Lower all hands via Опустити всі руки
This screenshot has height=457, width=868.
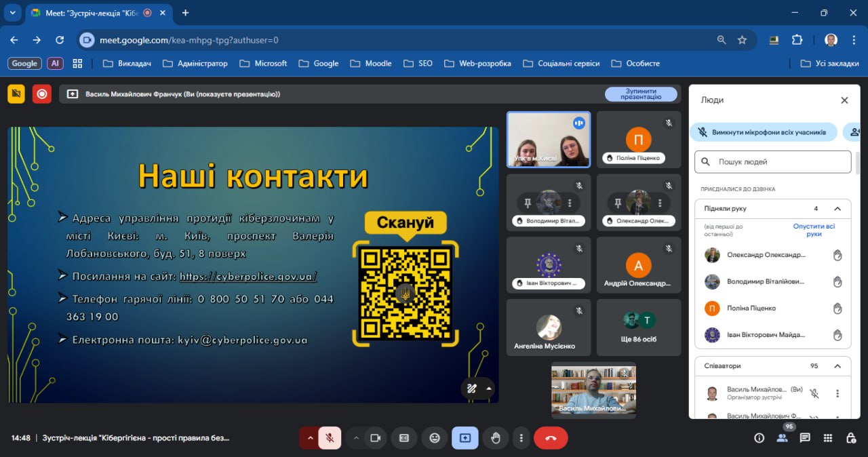pos(814,230)
